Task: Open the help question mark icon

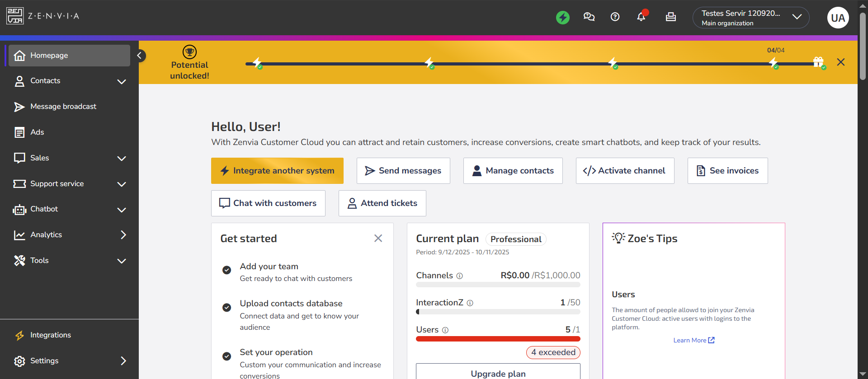Action: 615,17
